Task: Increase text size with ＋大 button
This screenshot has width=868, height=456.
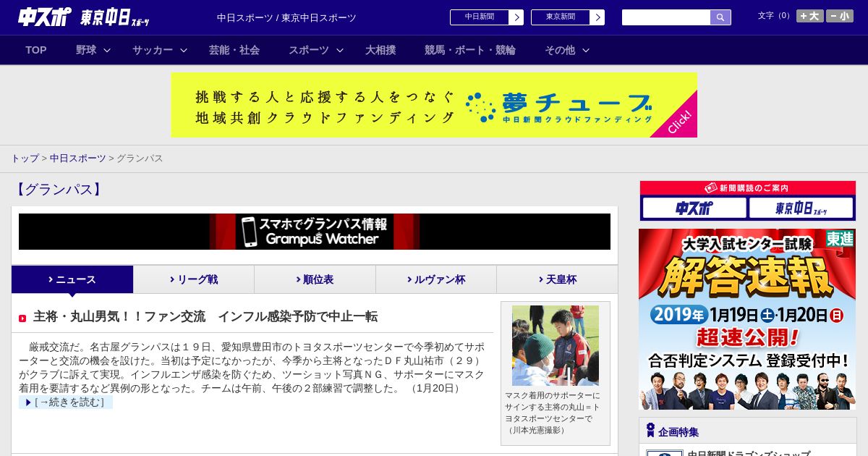Action: pos(810,16)
